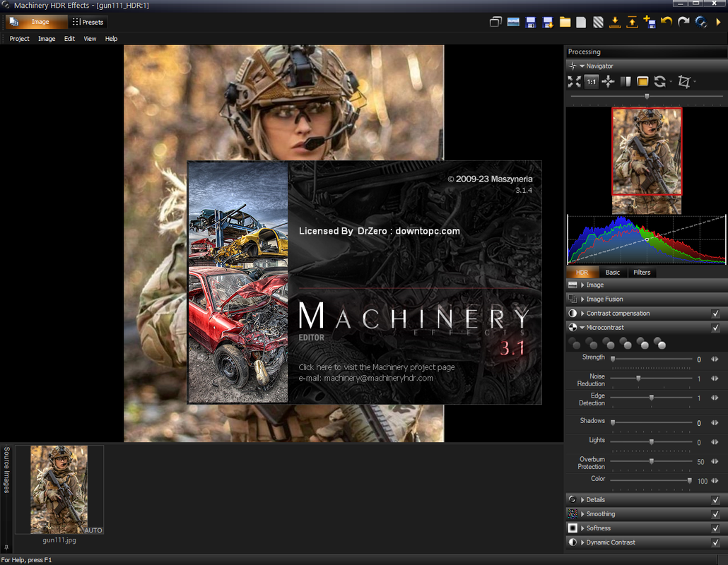Click the yellow rectangle Navigator icon
The height and width of the screenshot is (565, 728).
coord(642,82)
